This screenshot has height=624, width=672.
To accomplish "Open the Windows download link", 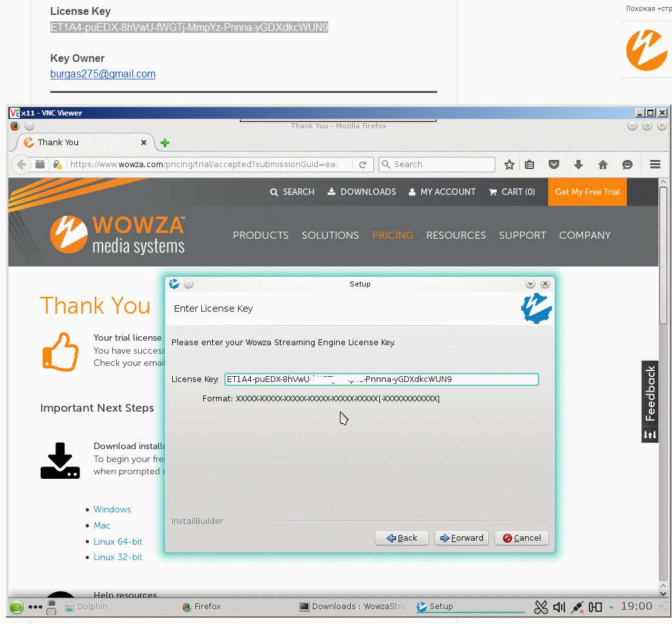I will click(112, 510).
